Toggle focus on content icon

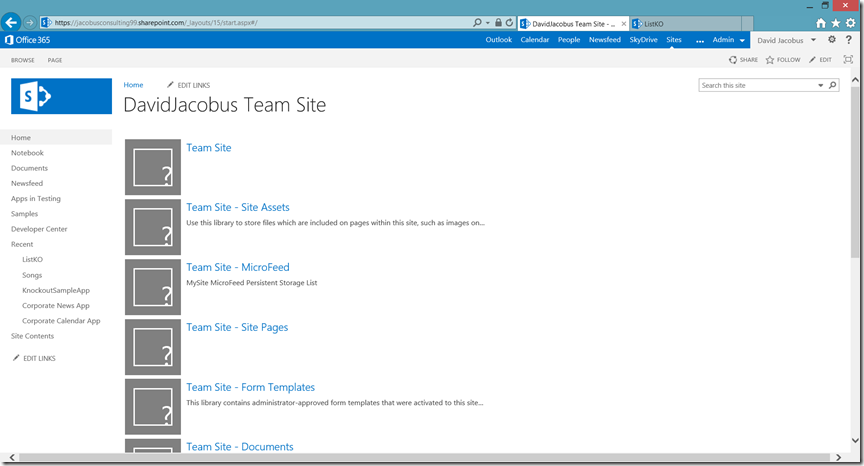pos(848,59)
